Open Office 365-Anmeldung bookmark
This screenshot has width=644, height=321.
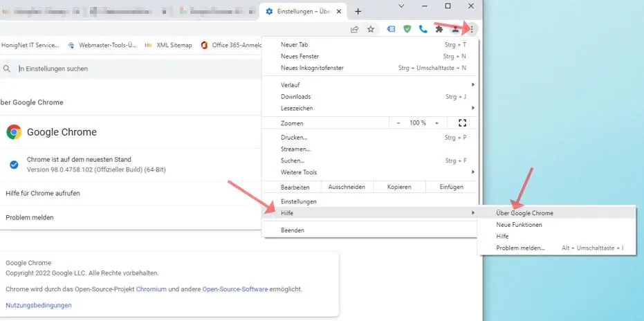click(x=232, y=45)
